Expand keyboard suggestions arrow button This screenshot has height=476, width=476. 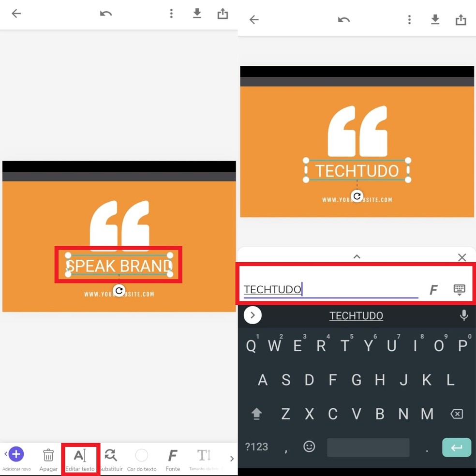[x=253, y=315]
